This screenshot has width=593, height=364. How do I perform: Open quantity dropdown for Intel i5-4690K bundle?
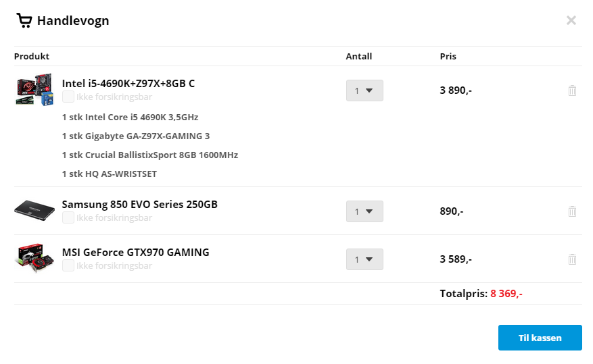coord(364,90)
